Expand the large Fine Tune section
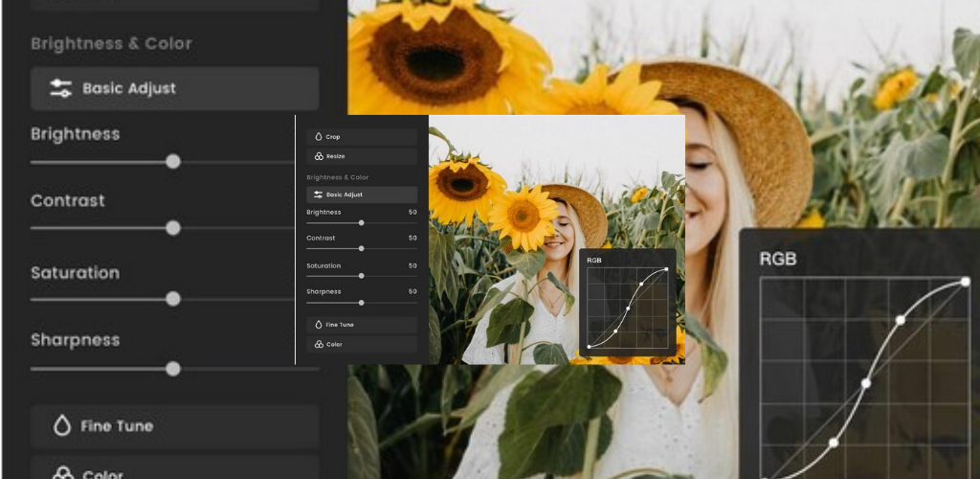Viewport: 980px width, 479px height. click(x=174, y=426)
